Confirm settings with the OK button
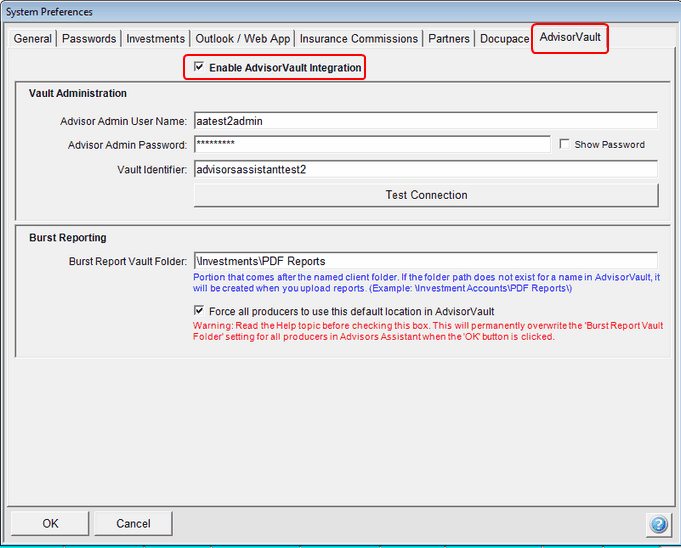 [x=50, y=523]
